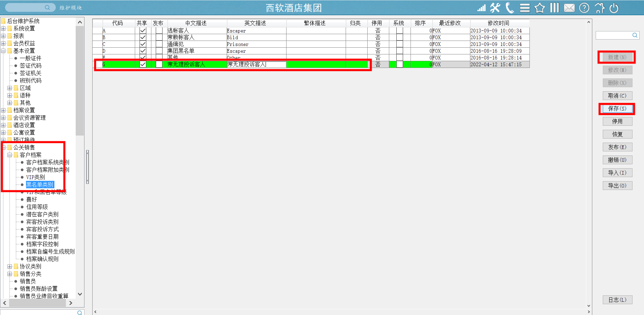
Task: Toggle 发布 checkbox for row G
Action: pyautogui.click(x=159, y=64)
